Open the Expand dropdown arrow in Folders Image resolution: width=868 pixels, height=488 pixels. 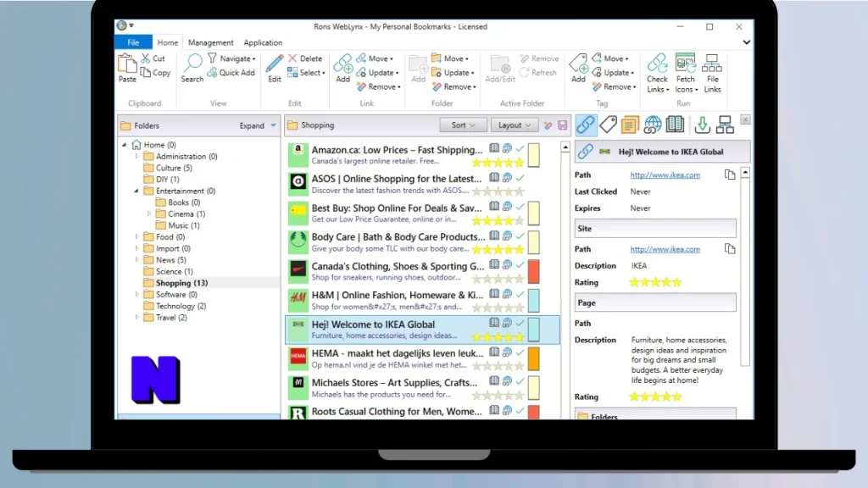(274, 125)
